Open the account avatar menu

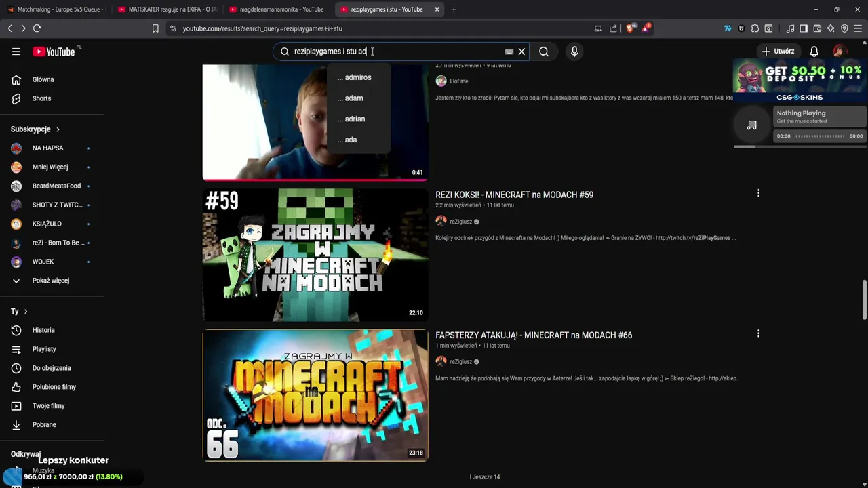tap(840, 52)
